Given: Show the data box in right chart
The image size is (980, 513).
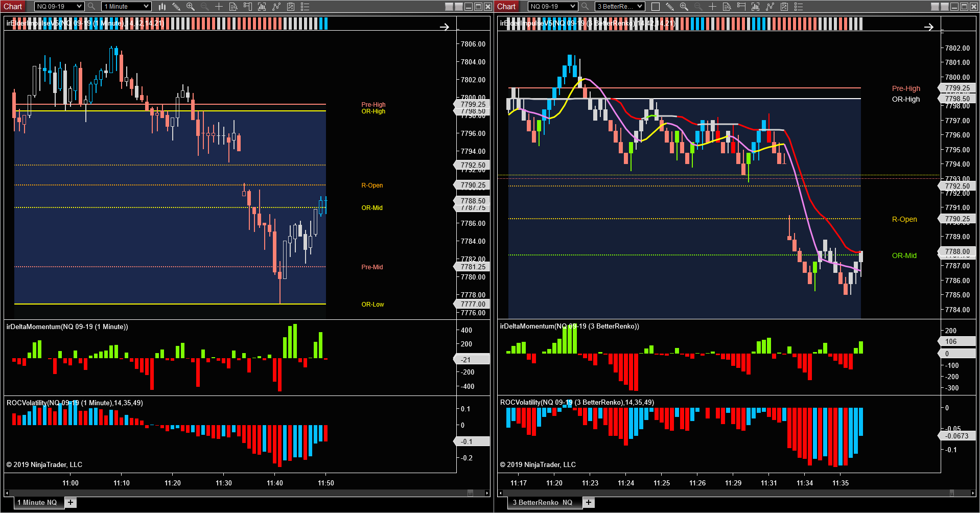Looking at the screenshot, I should coord(727,7).
